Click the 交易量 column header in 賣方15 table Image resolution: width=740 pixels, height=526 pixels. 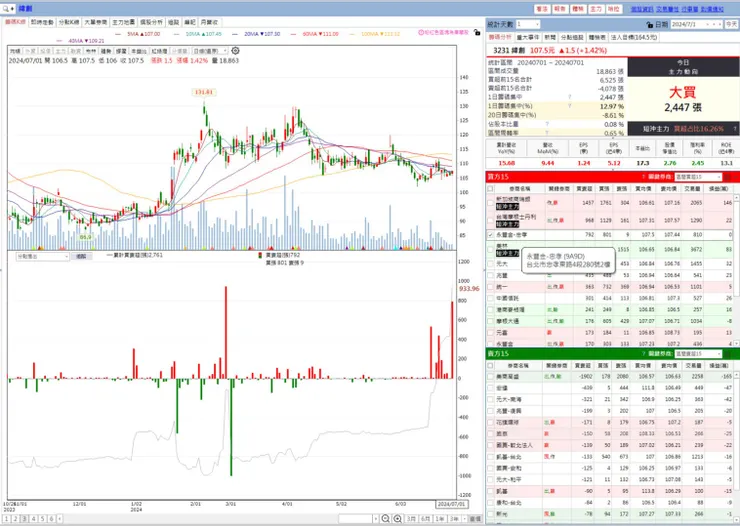tap(692, 366)
